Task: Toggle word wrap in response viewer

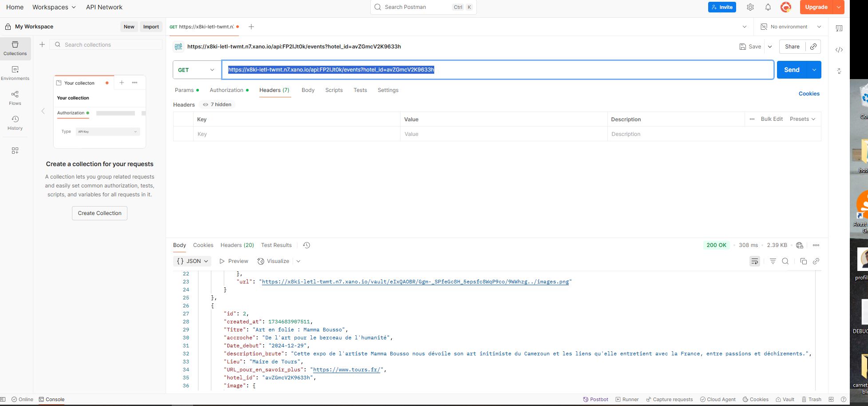Action: [754, 261]
